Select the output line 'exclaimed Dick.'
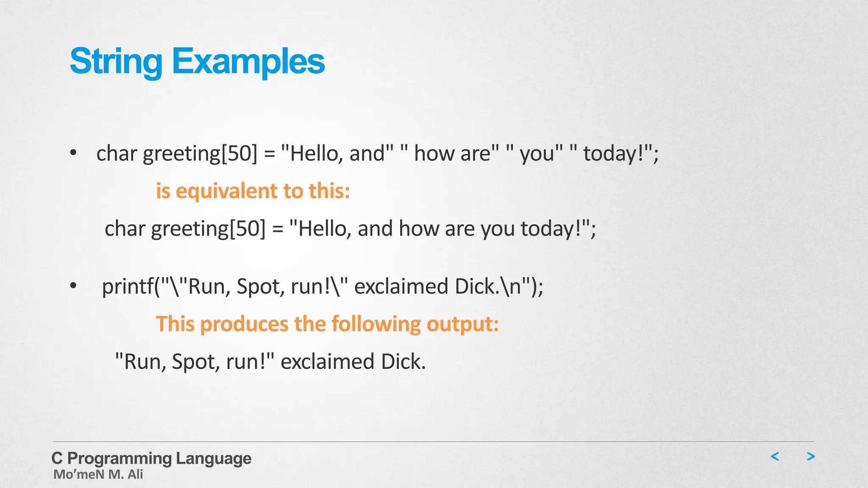 (x=270, y=362)
